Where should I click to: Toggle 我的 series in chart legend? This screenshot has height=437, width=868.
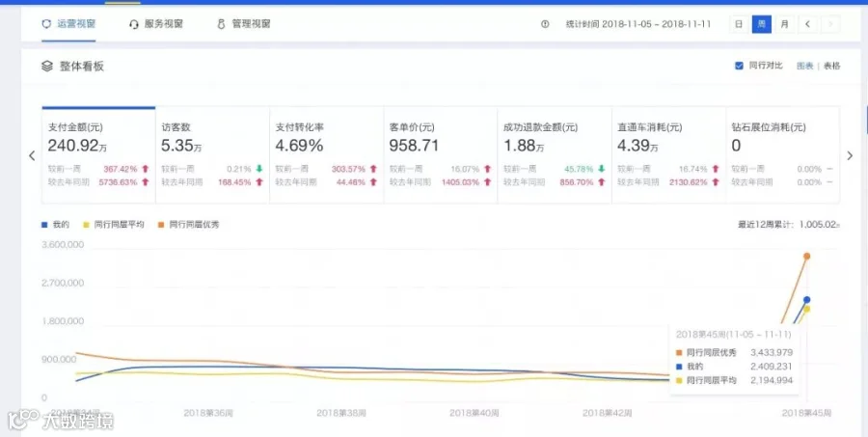coord(55,225)
